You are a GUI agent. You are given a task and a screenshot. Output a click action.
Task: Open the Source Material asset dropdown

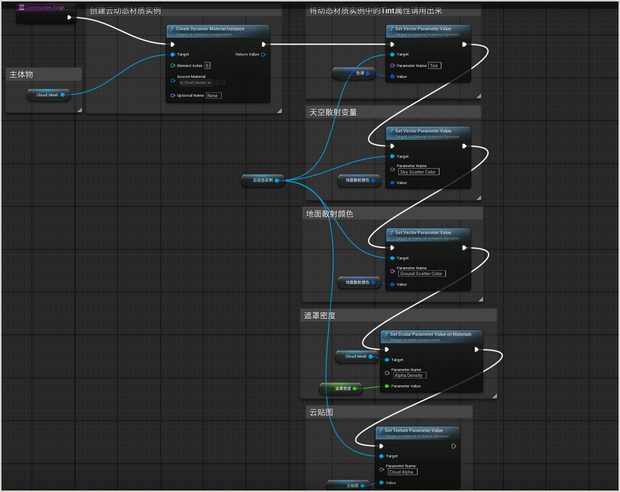pyautogui.click(x=196, y=83)
